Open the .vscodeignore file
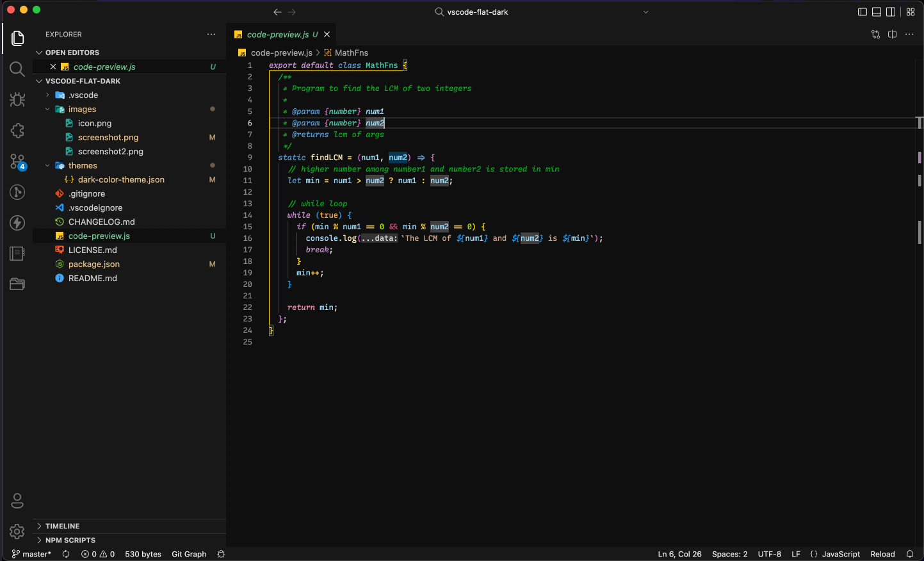924x561 pixels. pyautogui.click(x=129, y=207)
